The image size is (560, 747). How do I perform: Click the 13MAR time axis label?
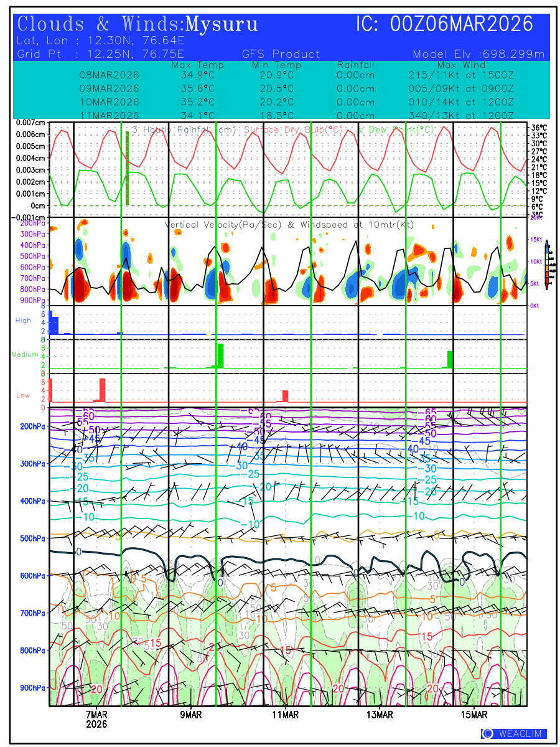click(380, 715)
